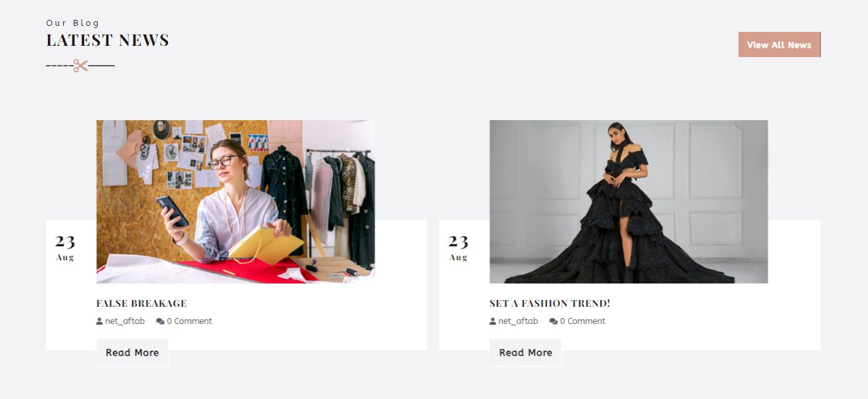Click Read More under False Breakage
The height and width of the screenshot is (399, 868).
[x=132, y=353]
